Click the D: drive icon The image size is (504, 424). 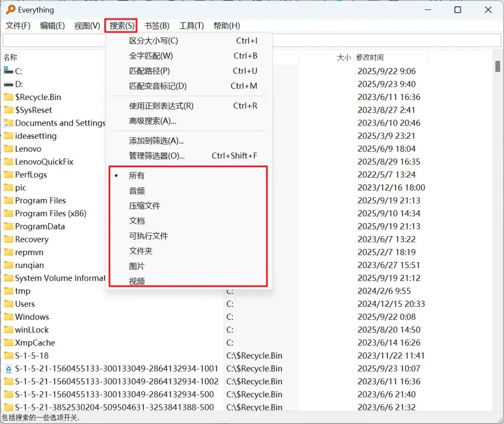(8, 84)
